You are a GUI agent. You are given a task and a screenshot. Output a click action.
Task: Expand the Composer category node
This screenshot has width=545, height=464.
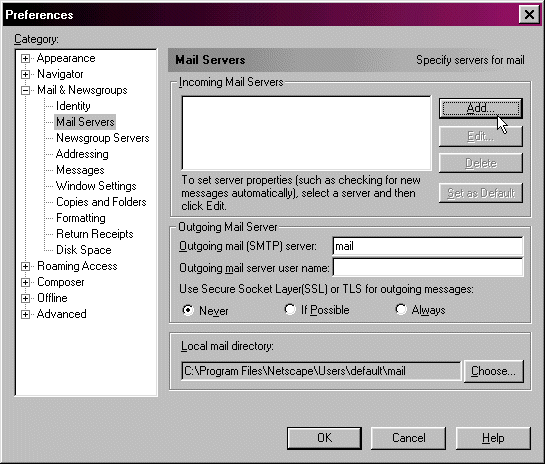[25, 282]
